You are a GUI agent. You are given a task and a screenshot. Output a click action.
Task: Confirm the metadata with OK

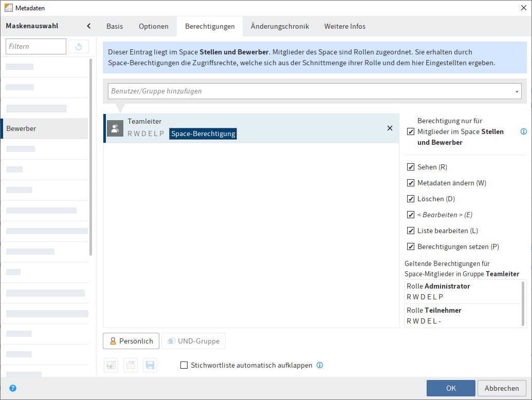click(450, 388)
